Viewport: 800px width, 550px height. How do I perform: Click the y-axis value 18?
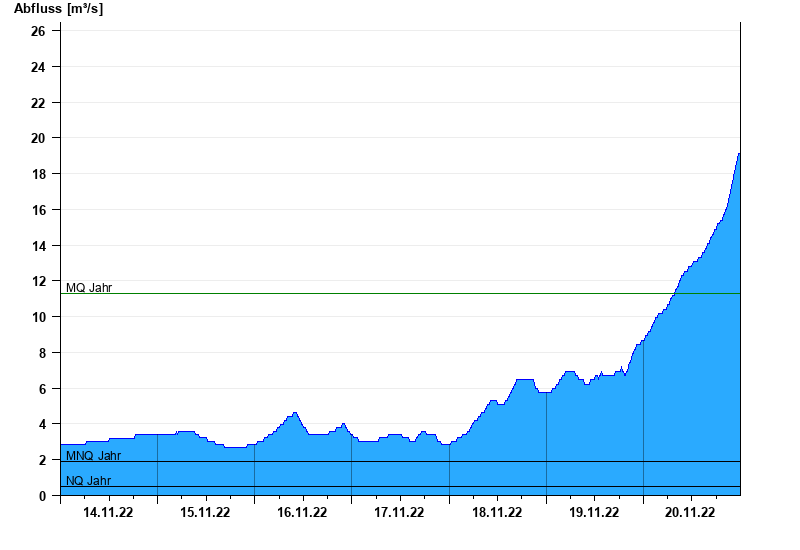[38, 174]
